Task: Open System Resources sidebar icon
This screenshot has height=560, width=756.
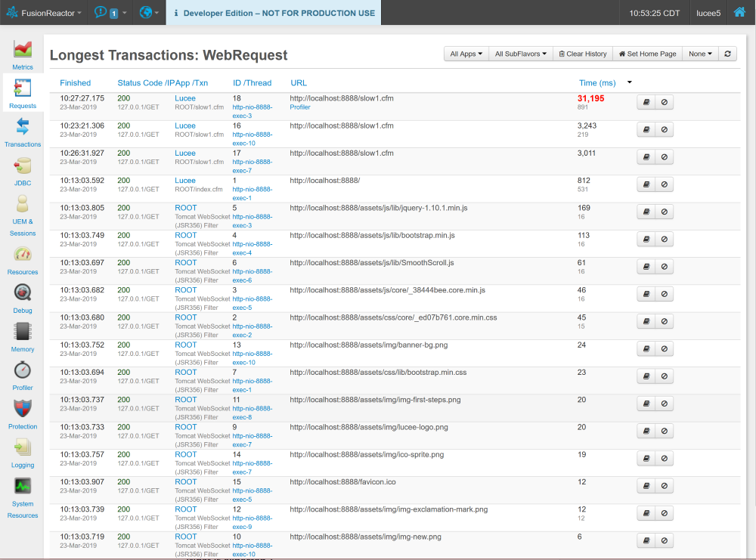Action: 23,486
